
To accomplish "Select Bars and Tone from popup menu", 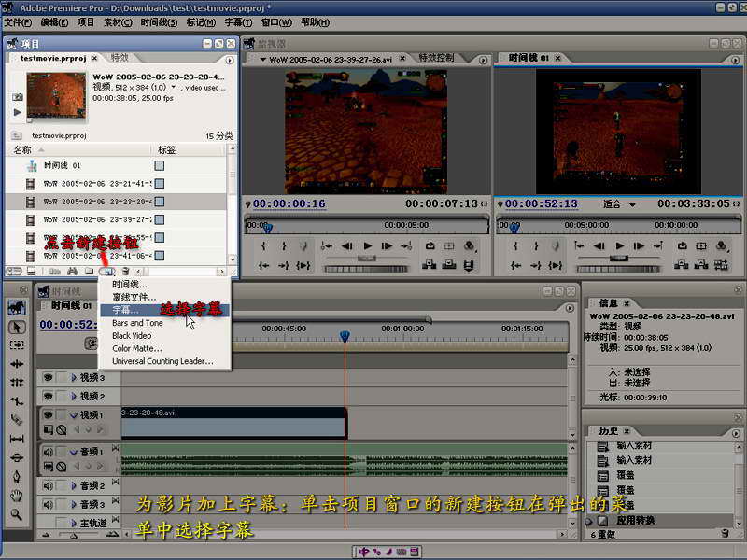I will [x=164, y=323].
